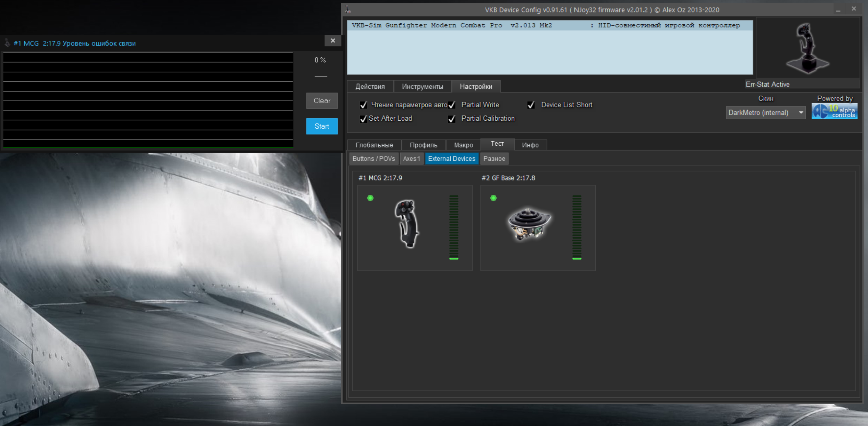Screen dimensions: 868x426
Task: Switch to Buttons / POVs sub-tab
Action: (x=374, y=159)
